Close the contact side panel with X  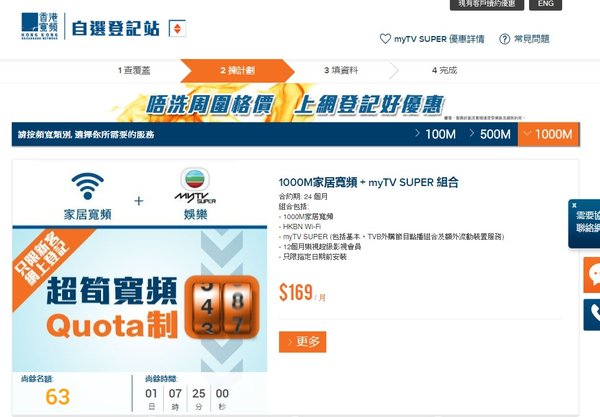click(573, 203)
